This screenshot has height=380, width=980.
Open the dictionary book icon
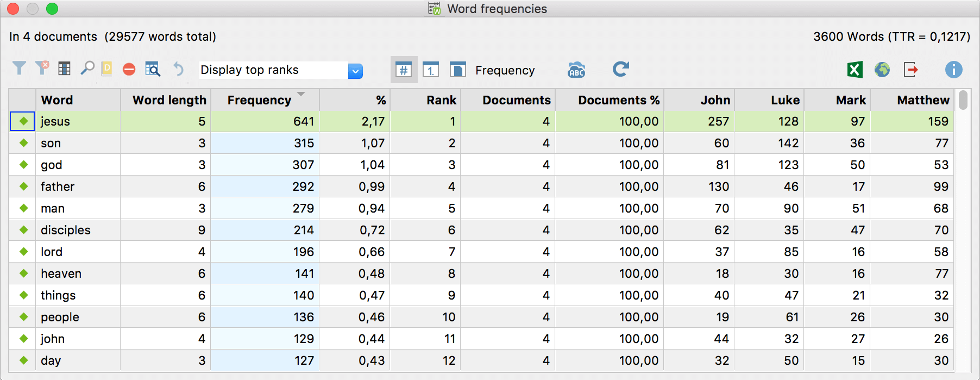tap(106, 68)
